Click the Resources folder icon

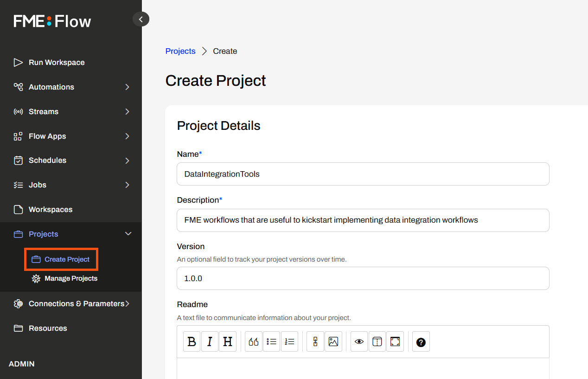click(x=18, y=328)
